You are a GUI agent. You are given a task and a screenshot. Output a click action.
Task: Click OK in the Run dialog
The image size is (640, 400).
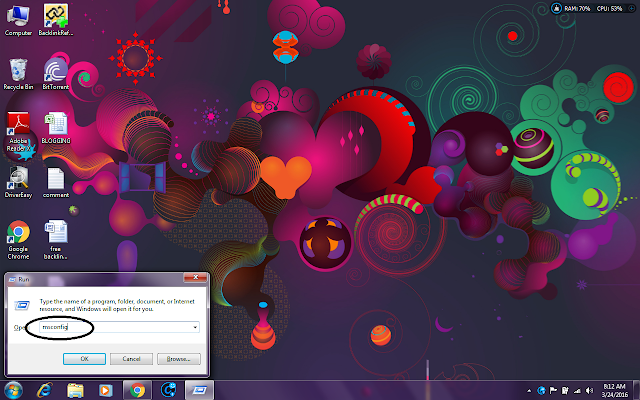[x=84, y=359]
